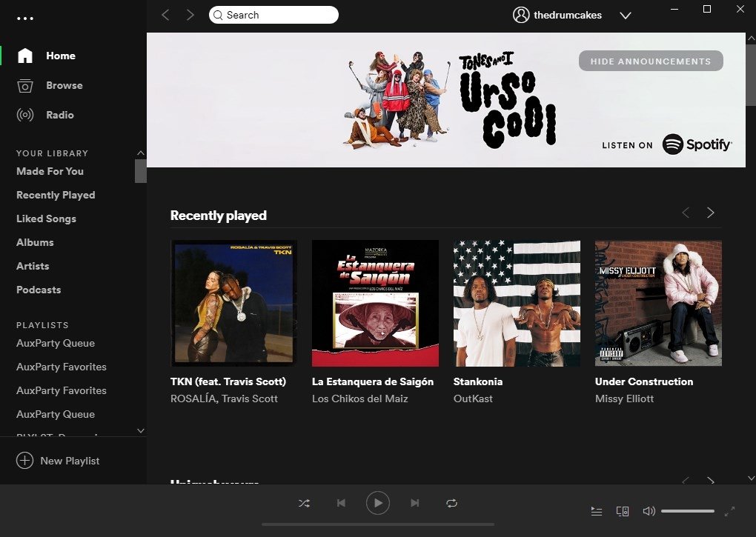Click TKN (feat. Travis Scott) title
The height and width of the screenshot is (537, 756).
point(228,381)
